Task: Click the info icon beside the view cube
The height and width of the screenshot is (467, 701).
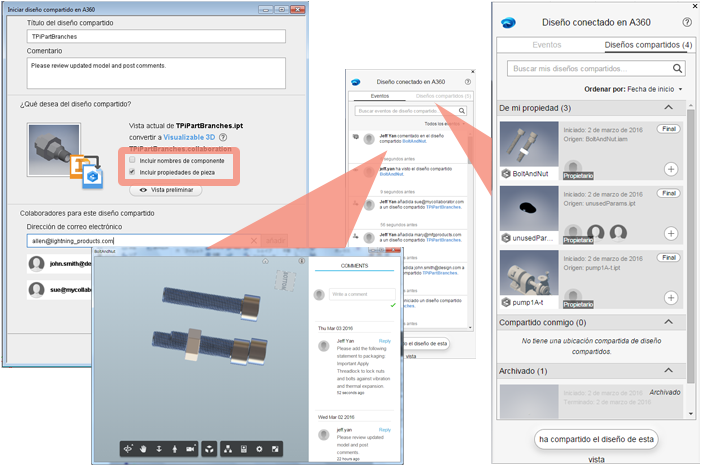Action: pyautogui.click(x=302, y=261)
